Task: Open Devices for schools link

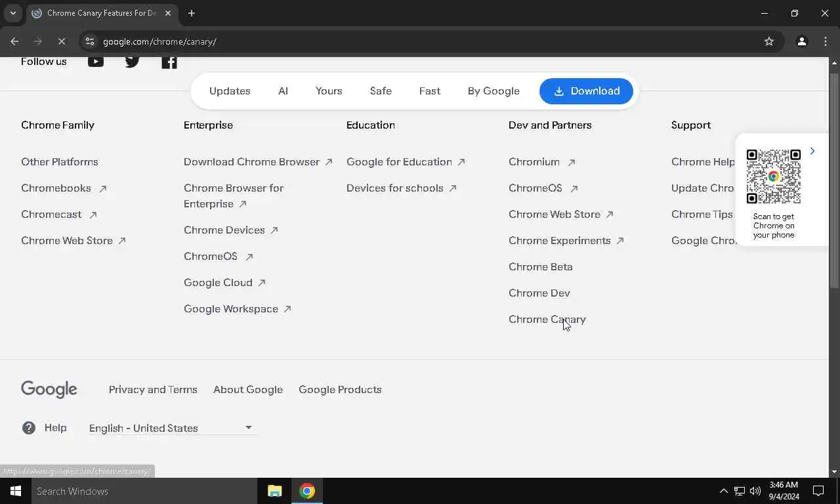Action: pyautogui.click(x=401, y=188)
